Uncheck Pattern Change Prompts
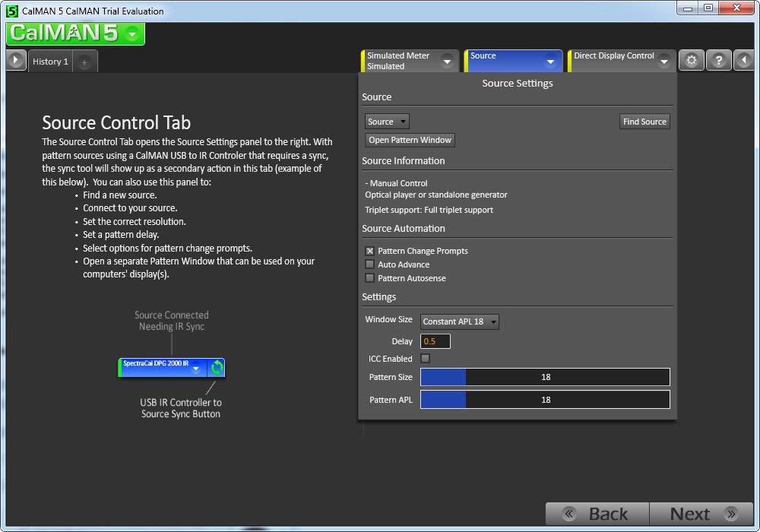Viewport: 760px width, 532px height. 370,251
